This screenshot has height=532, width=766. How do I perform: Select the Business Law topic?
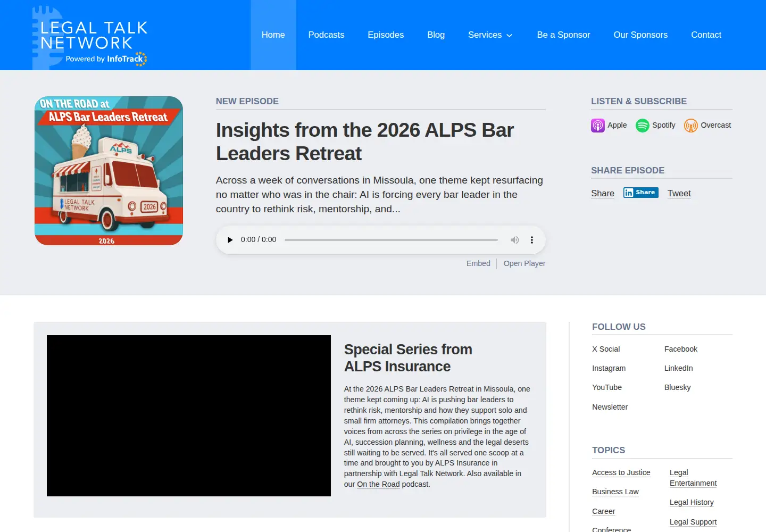coord(615,492)
